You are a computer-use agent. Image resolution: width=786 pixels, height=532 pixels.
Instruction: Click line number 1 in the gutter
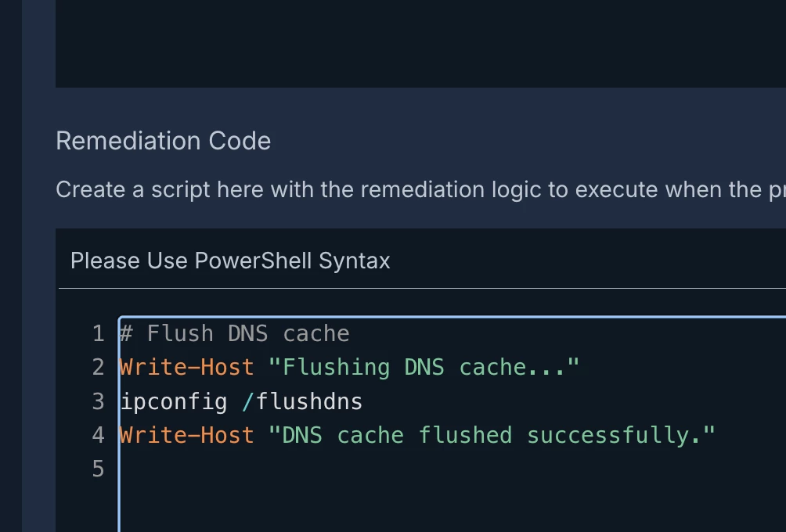click(99, 333)
